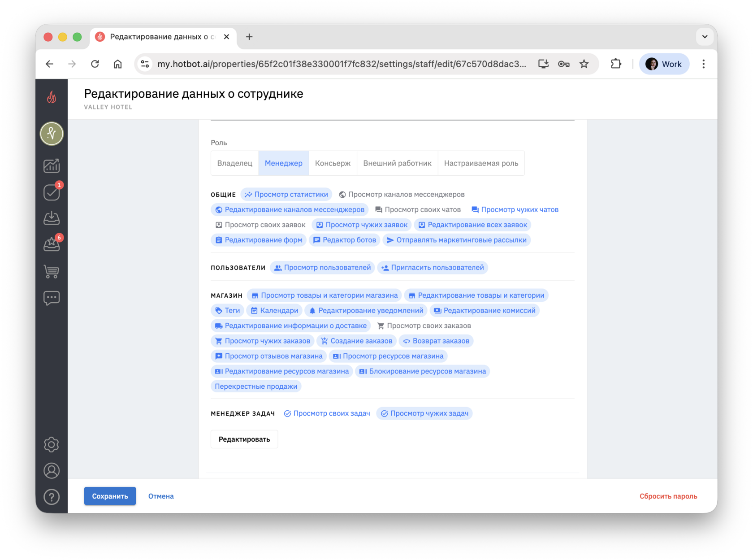Viewport: 753px width, 560px height.
Task: Bookmark this page with star icon
Action: pos(584,64)
